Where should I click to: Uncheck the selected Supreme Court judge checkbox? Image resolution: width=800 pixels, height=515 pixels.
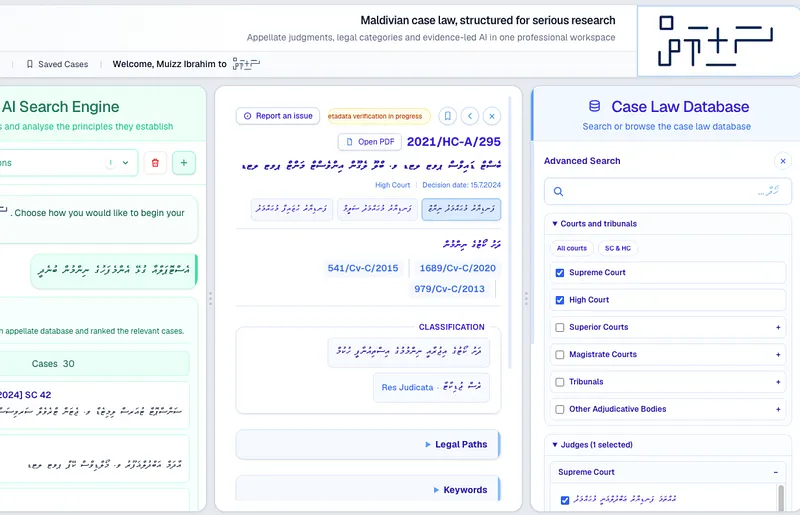[565, 500]
